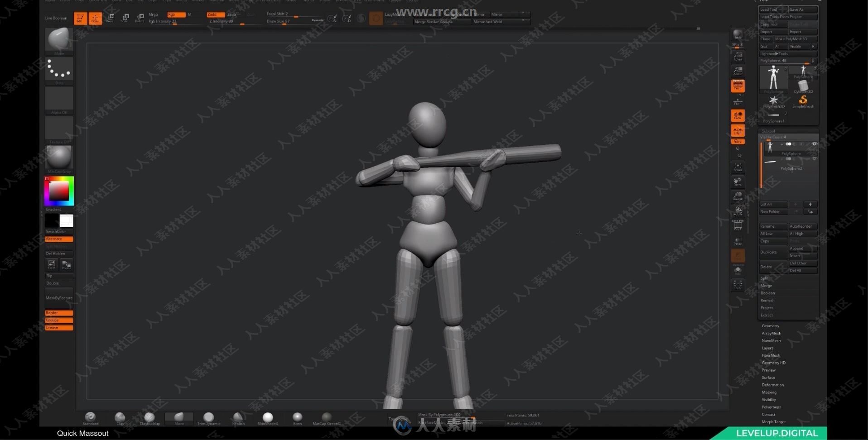The image size is (868, 440).
Task: Expand the ArrayMesh section
Action: (772, 333)
